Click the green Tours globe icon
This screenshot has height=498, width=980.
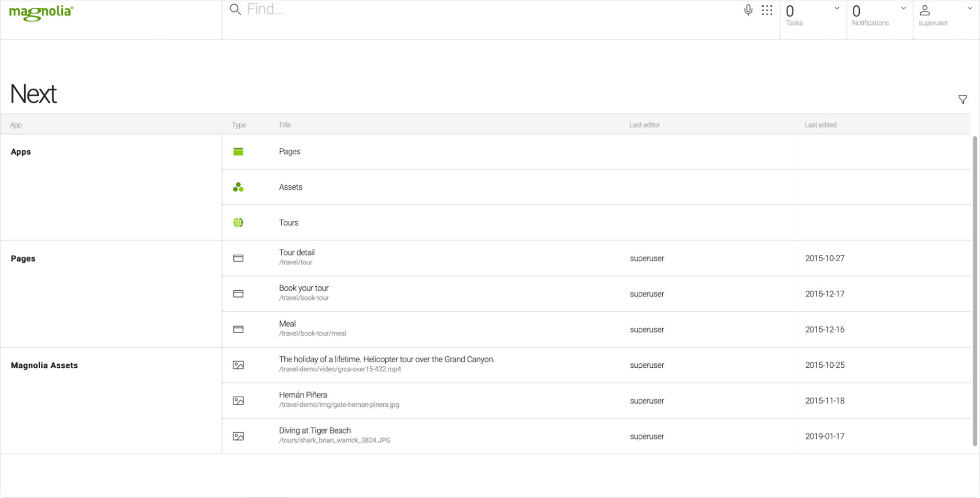pos(238,223)
